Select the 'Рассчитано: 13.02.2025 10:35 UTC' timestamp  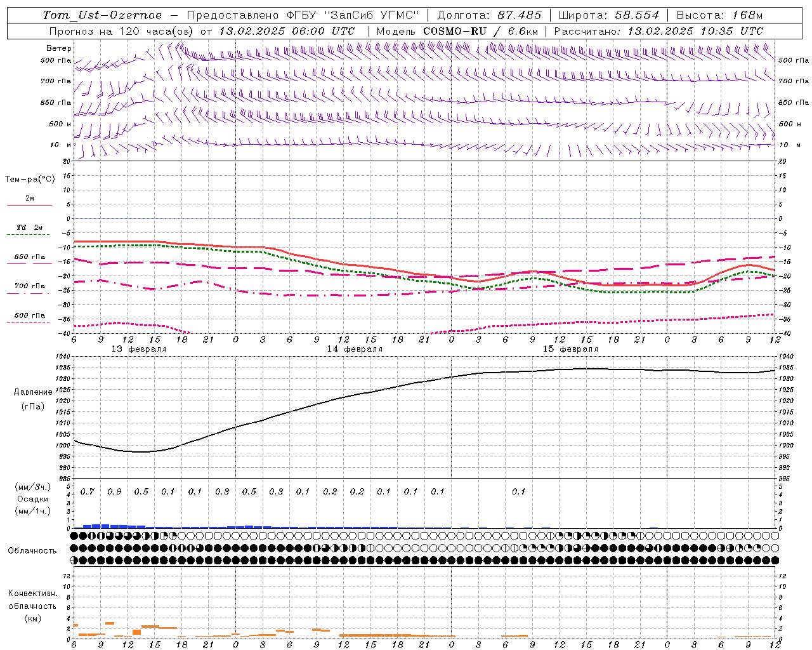click(x=658, y=31)
